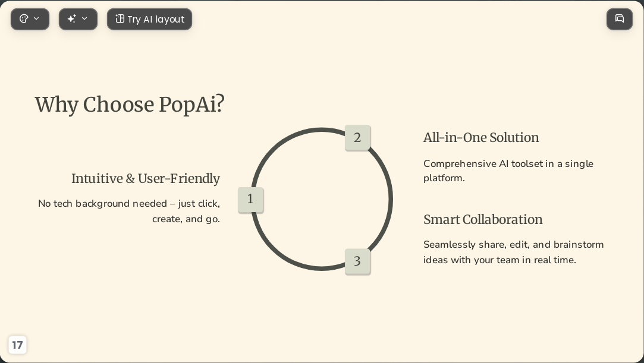Click step marker 3 on the circle
This screenshot has height=363, width=644.
point(357,261)
